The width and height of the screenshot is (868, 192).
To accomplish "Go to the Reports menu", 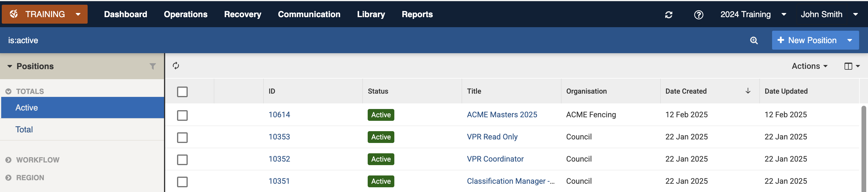I will (417, 14).
